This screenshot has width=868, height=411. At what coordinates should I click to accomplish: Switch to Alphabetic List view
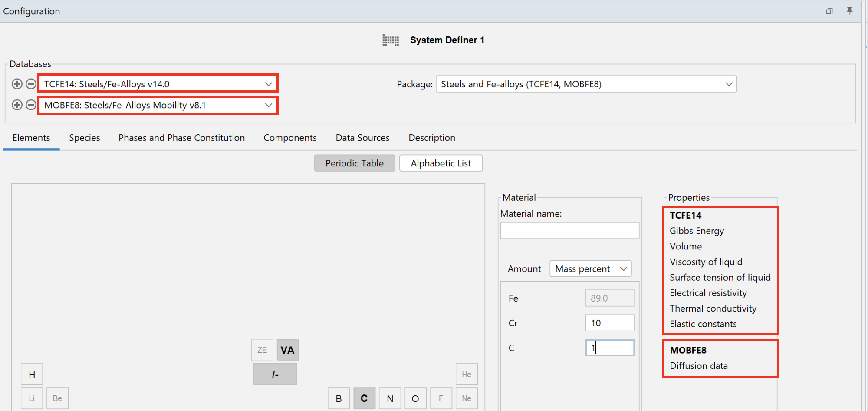pos(441,163)
